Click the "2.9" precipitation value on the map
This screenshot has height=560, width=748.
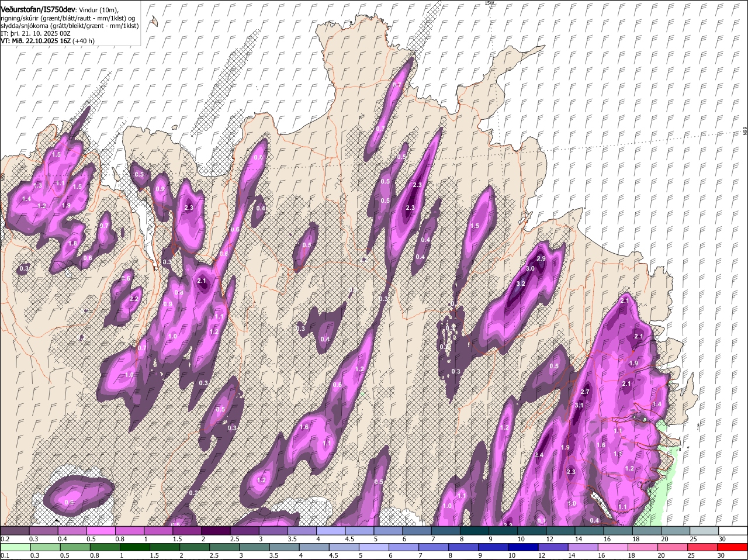[541, 258]
